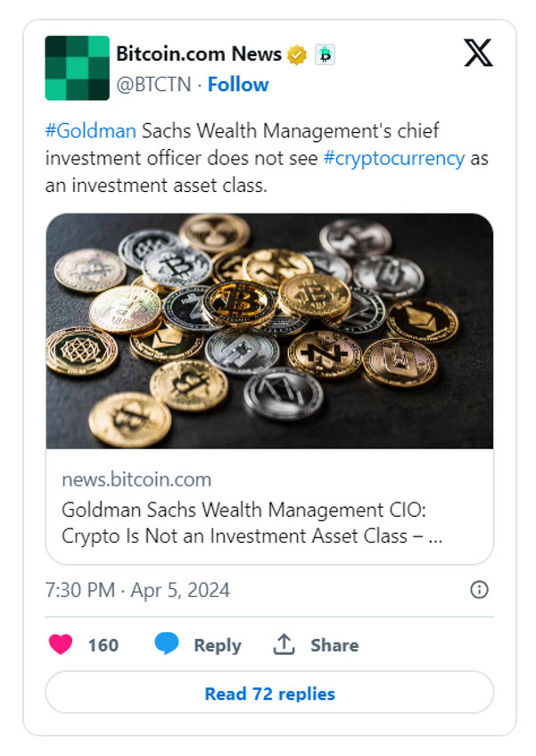536x756 pixels.
Task: Open the tweet timestamp Apr 5, 2024
Action: pyautogui.click(x=137, y=590)
